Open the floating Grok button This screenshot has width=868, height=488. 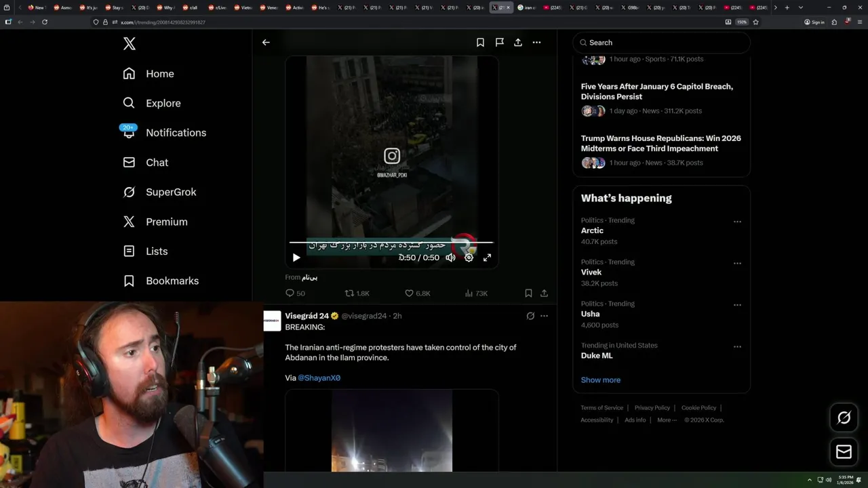(x=844, y=418)
